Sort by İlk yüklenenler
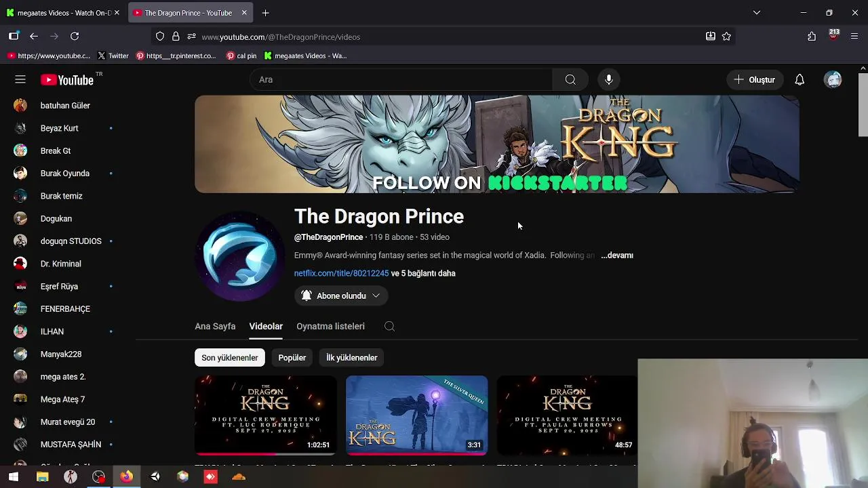868x488 pixels. [x=351, y=358]
